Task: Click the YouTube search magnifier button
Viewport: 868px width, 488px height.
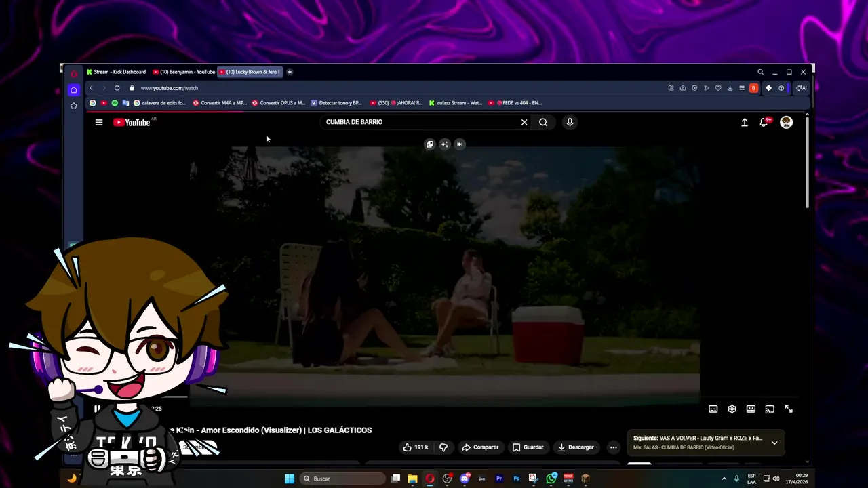Action: pos(543,122)
